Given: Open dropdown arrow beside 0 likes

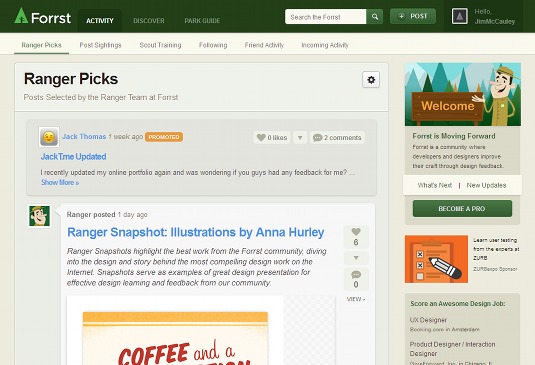Looking at the screenshot, I should [300, 137].
